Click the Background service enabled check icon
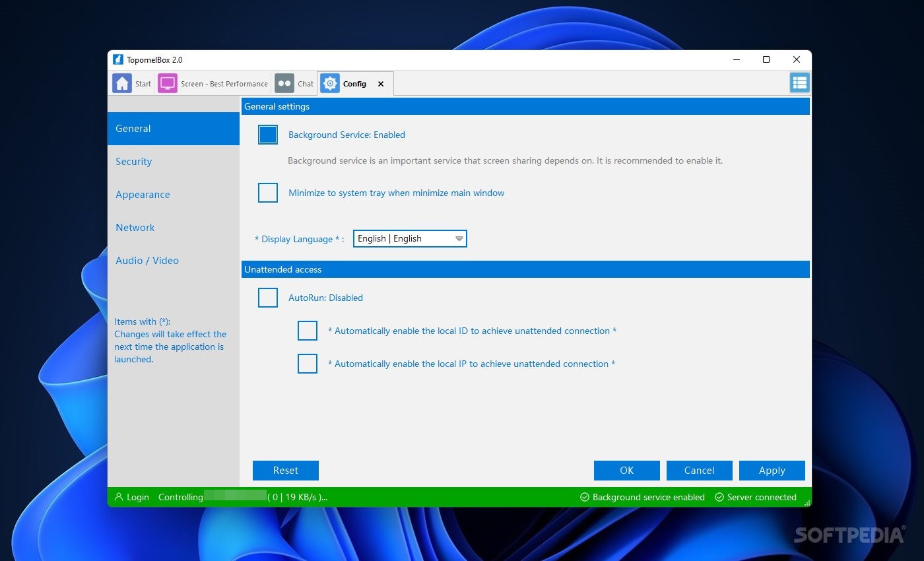This screenshot has height=561, width=924. pyautogui.click(x=584, y=497)
